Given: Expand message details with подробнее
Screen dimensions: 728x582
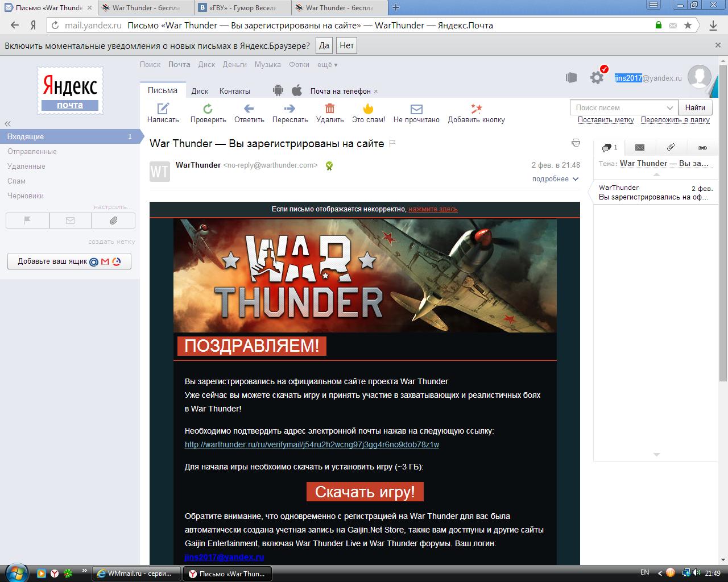Looking at the screenshot, I should coord(555,179).
